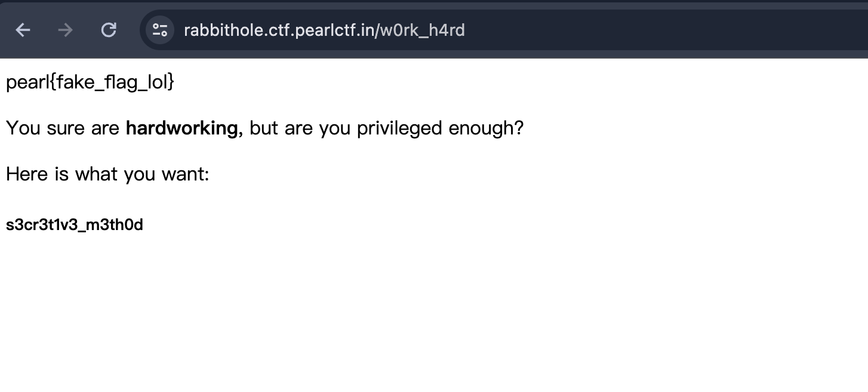Click the rabbithole.ctf.pearlctf.in domain in URL
The width and height of the screenshot is (868, 392).
tap(278, 30)
